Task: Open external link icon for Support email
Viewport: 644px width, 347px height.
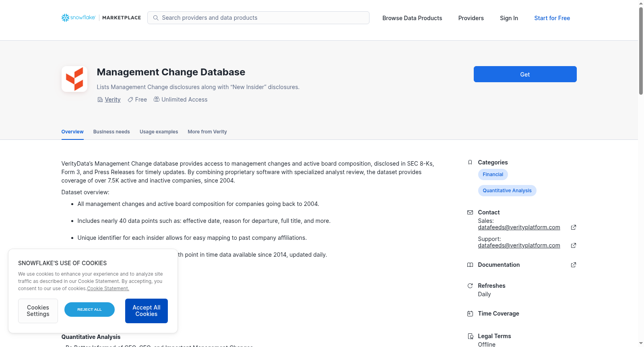Action: 574,245
